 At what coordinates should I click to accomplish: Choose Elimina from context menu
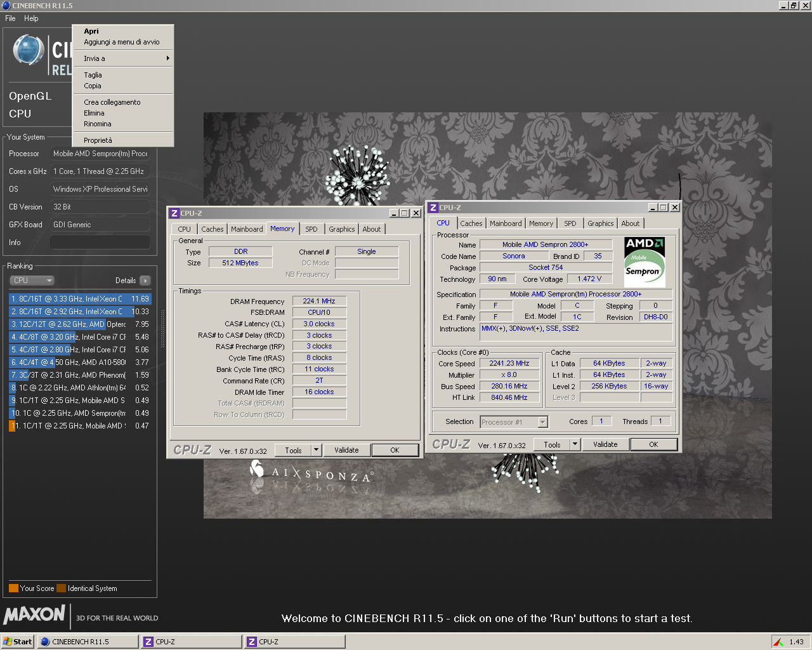(123, 113)
